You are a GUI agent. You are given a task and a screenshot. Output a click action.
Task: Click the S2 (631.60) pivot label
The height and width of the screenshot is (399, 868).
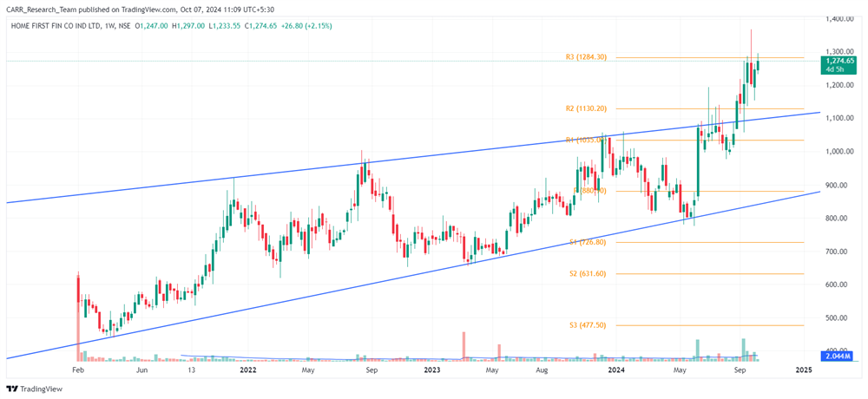[x=589, y=273]
